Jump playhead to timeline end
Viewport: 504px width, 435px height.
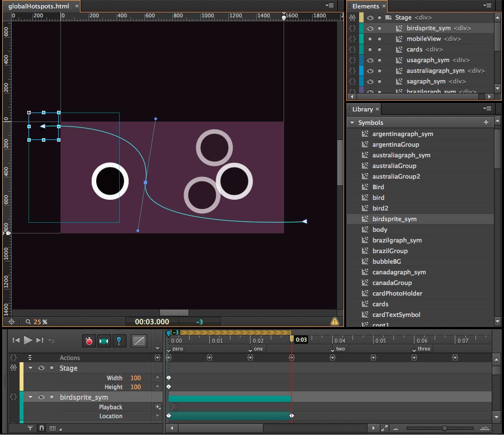tap(40, 340)
